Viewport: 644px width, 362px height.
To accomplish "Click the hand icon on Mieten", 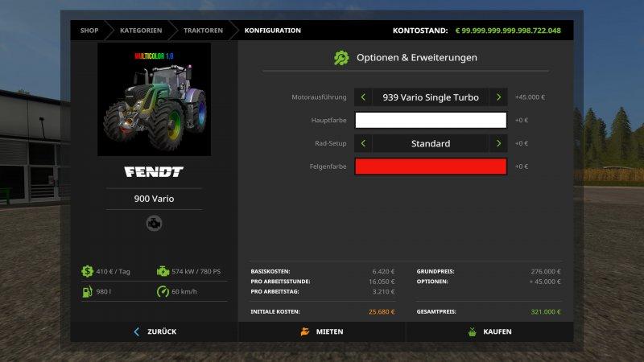I will pyautogui.click(x=305, y=331).
